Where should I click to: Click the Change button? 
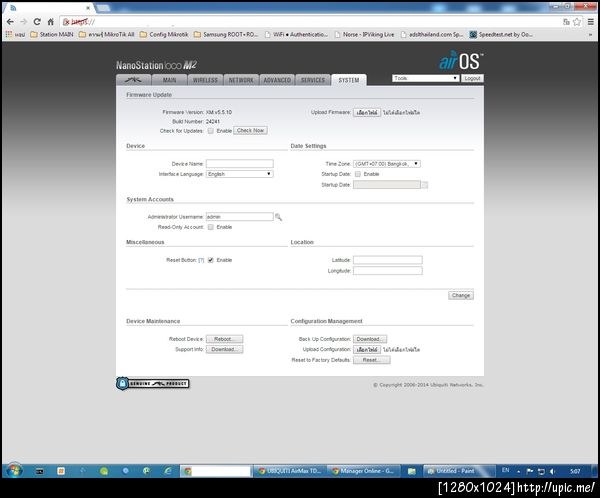pyautogui.click(x=461, y=296)
